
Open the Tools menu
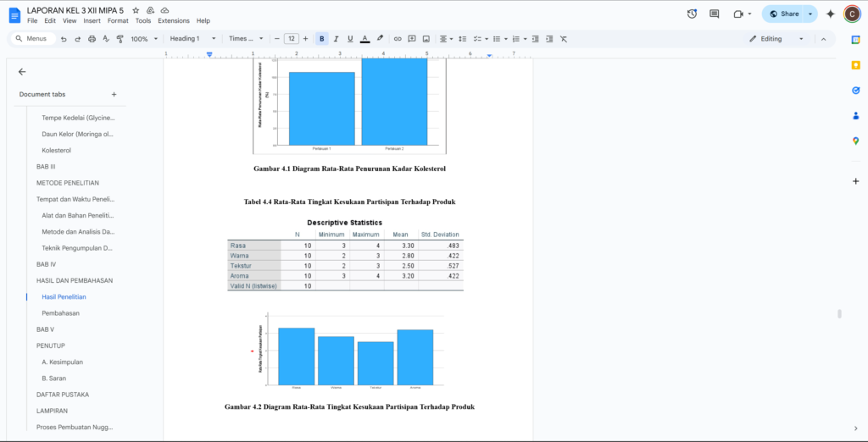142,20
